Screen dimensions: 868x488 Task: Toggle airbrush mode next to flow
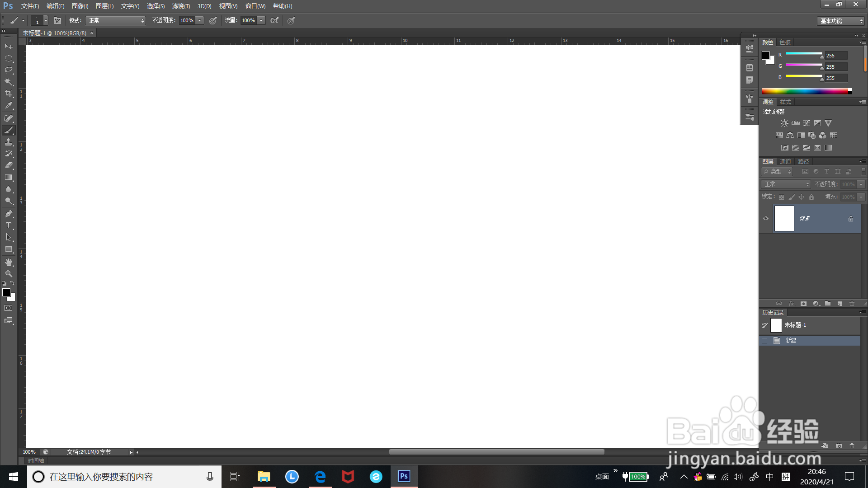point(274,20)
